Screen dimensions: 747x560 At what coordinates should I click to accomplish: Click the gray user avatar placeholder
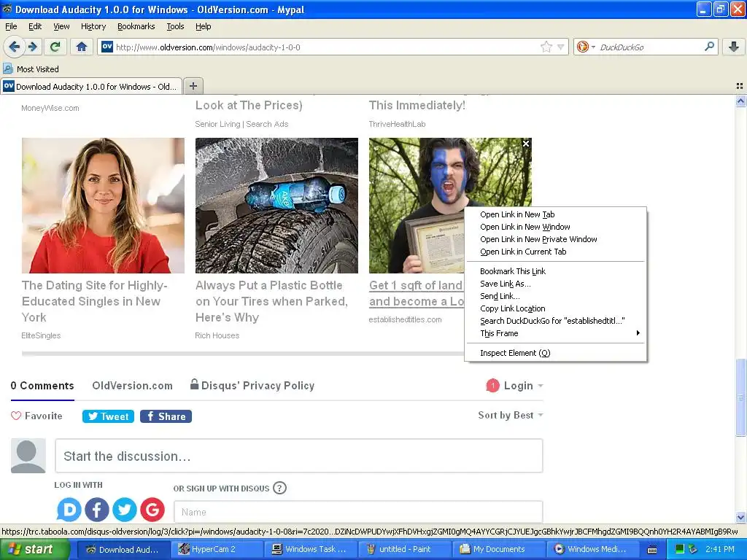(x=28, y=456)
